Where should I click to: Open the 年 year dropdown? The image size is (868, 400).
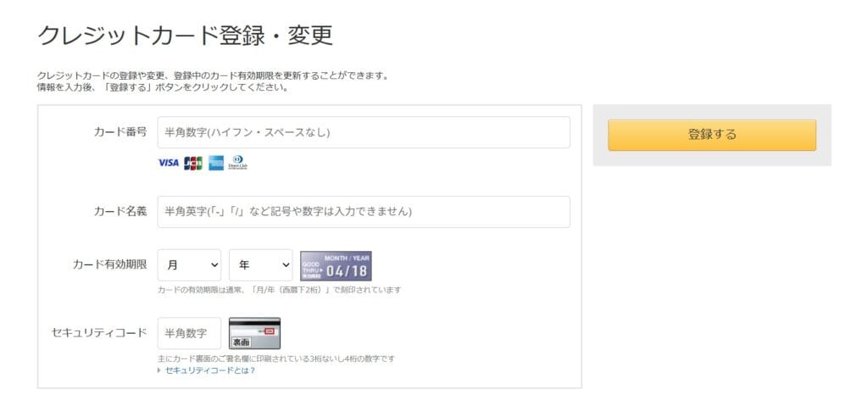pos(261,265)
